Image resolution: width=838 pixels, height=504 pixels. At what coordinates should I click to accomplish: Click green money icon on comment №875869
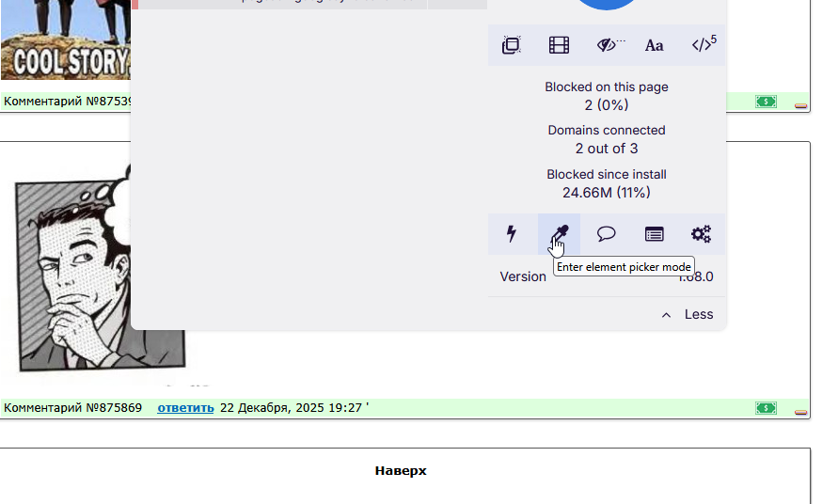pos(766,408)
